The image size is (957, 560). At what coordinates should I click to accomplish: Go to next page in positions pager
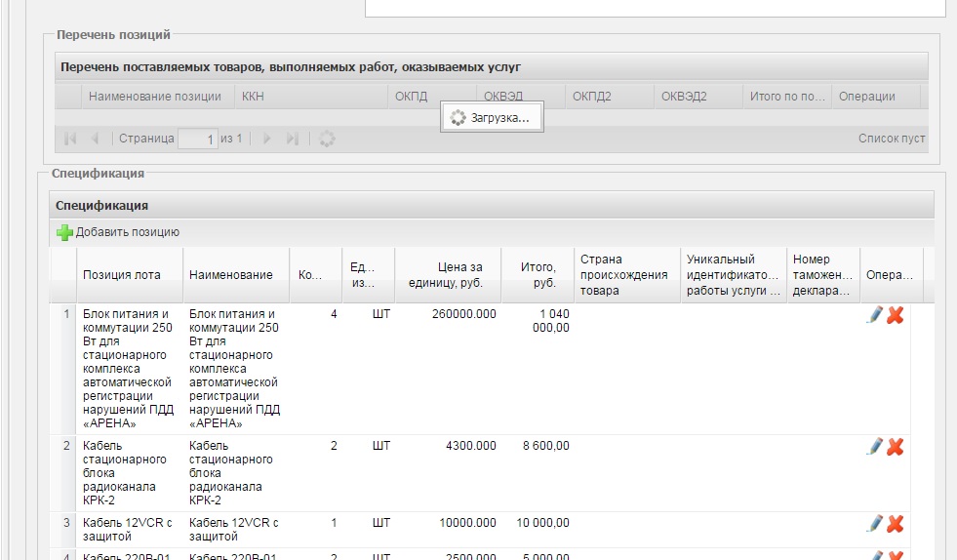click(x=266, y=139)
